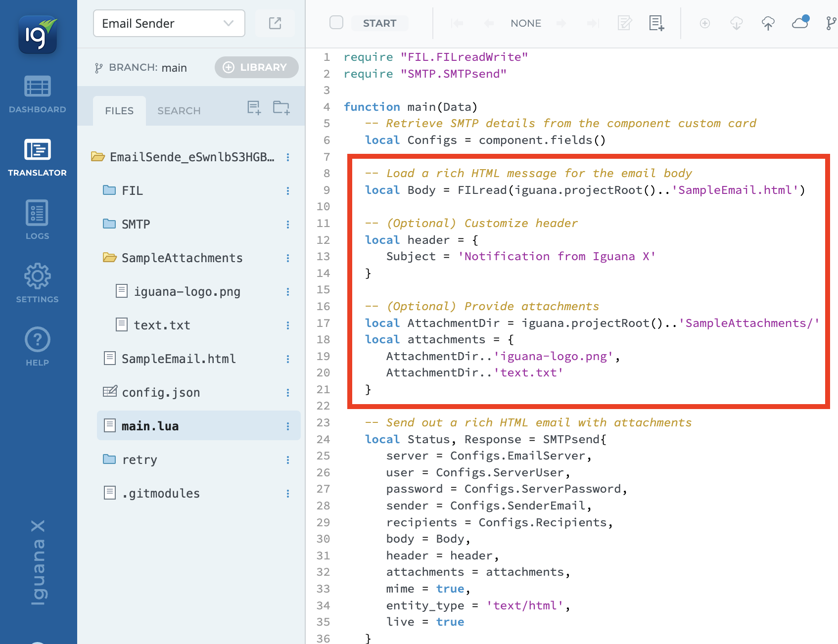Select the FILES tab
This screenshot has width=838, height=644.
119,111
